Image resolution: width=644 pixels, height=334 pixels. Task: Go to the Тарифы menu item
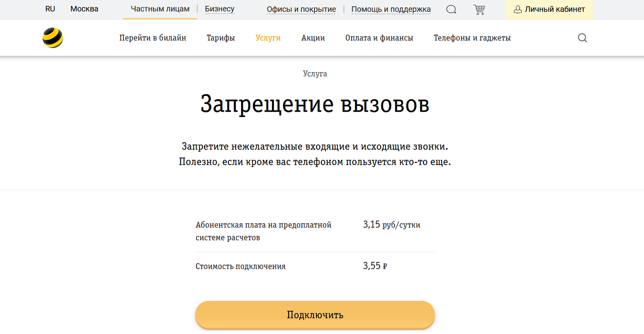[x=221, y=38]
